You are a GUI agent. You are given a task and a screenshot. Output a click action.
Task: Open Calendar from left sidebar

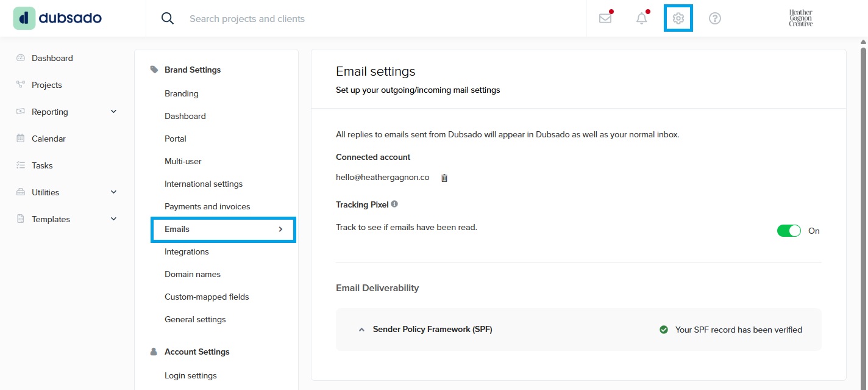point(49,139)
